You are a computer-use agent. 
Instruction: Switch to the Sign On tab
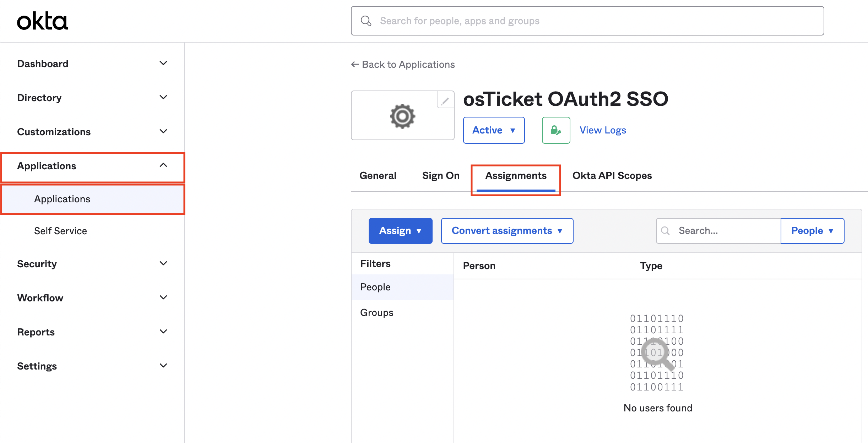tap(440, 176)
